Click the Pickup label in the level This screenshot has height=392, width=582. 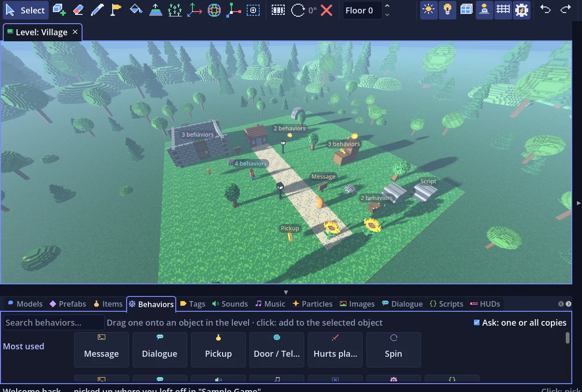tap(290, 228)
